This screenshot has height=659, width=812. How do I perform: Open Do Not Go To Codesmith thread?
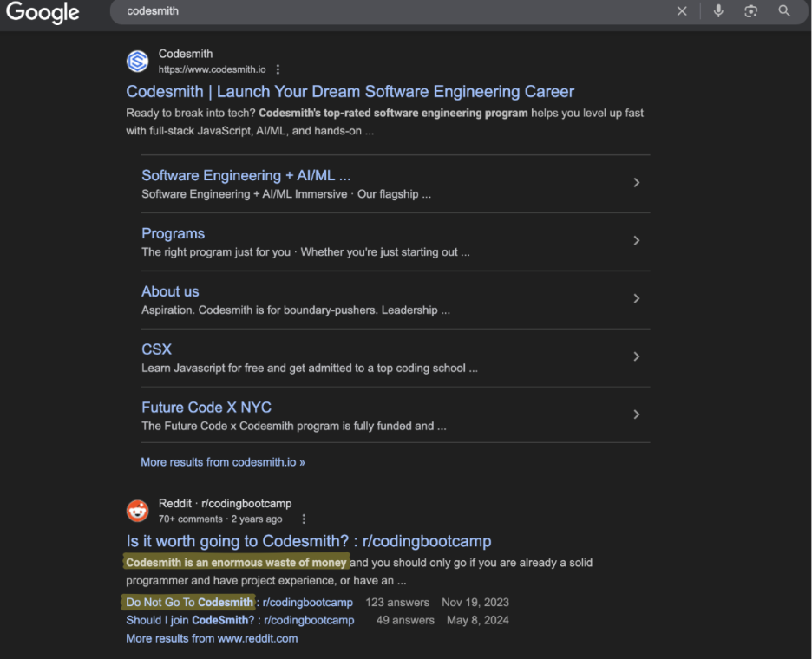coord(239,602)
